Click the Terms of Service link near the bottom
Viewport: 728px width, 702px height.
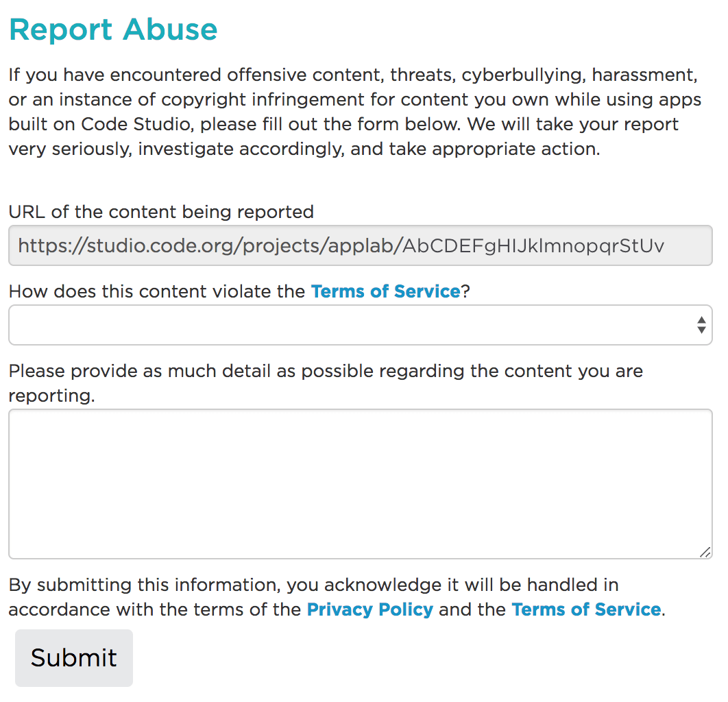pos(586,609)
